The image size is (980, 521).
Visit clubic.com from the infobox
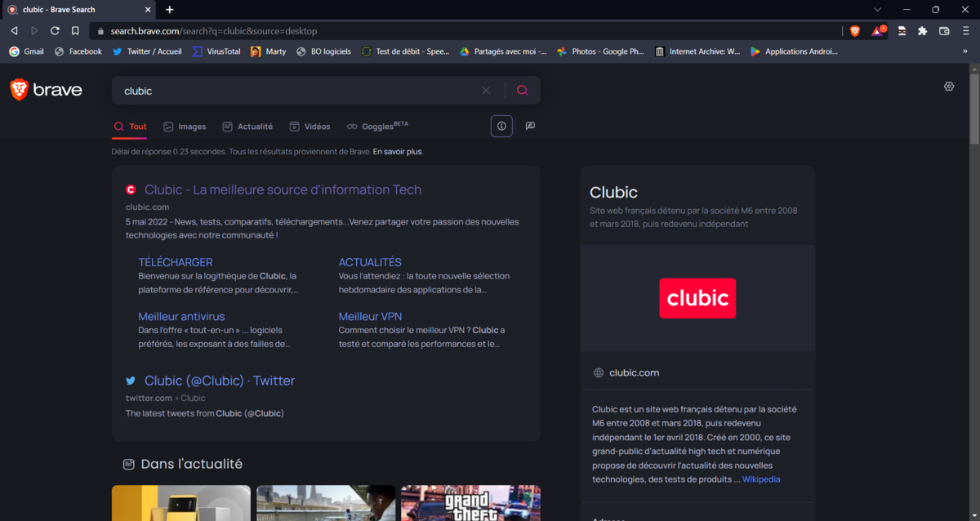(635, 372)
